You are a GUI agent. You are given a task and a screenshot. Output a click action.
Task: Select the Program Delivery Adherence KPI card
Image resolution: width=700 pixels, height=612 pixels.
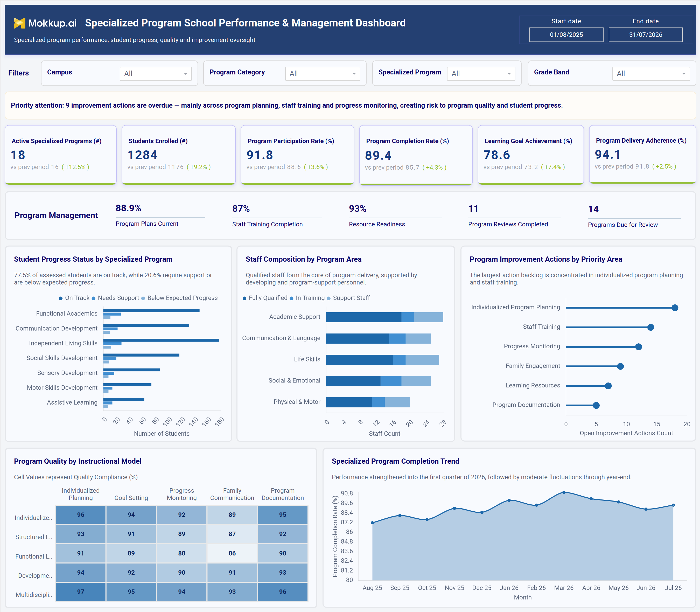pos(643,154)
